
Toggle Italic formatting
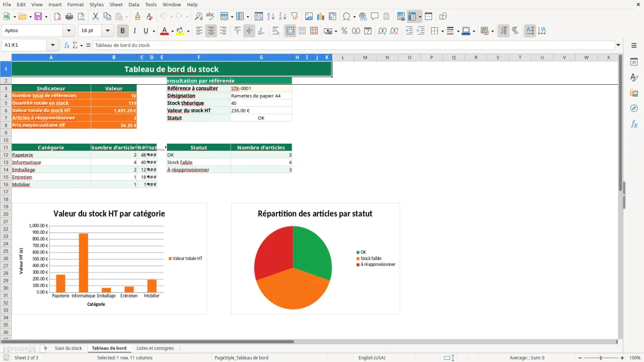[x=134, y=31]
